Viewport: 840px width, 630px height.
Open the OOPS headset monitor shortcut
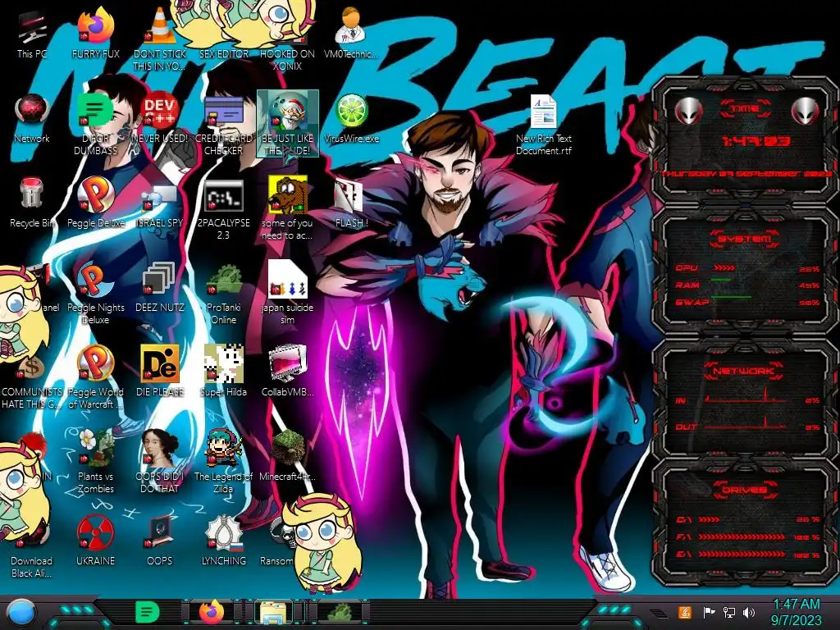tap(159, 541)
